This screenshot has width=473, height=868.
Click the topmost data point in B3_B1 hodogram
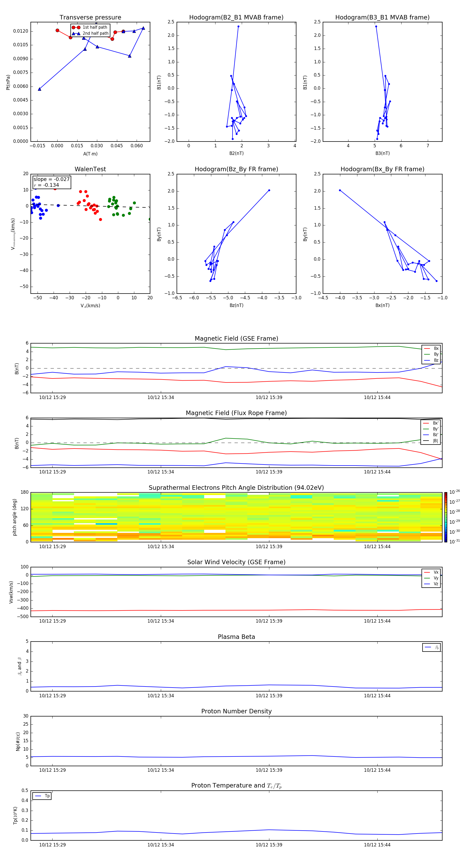point(376,26)
